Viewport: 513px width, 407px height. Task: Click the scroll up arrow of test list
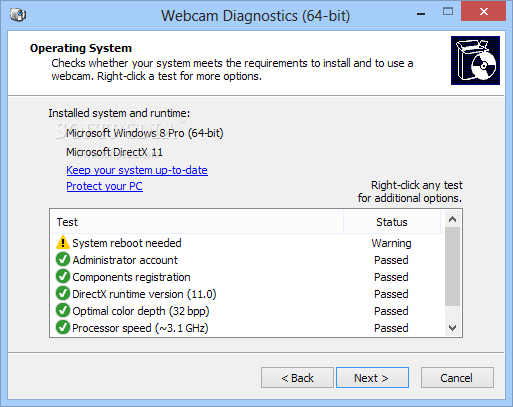coord(452,219)
